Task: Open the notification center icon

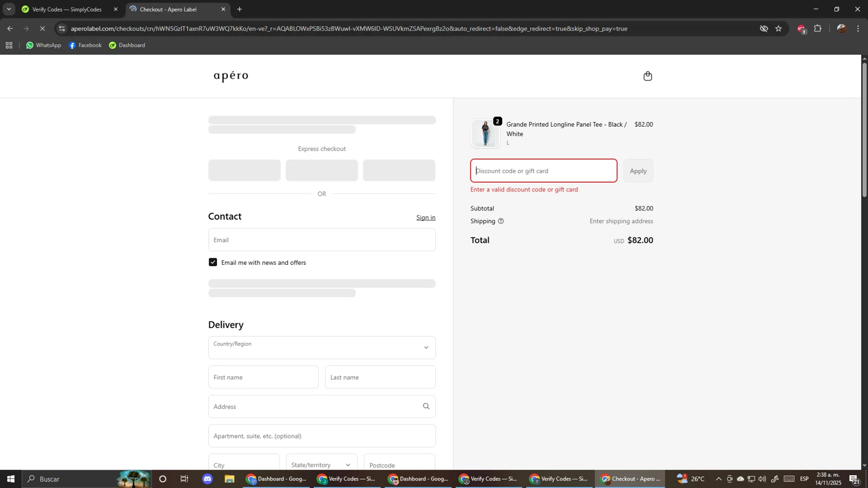Action: click(854, 479)
